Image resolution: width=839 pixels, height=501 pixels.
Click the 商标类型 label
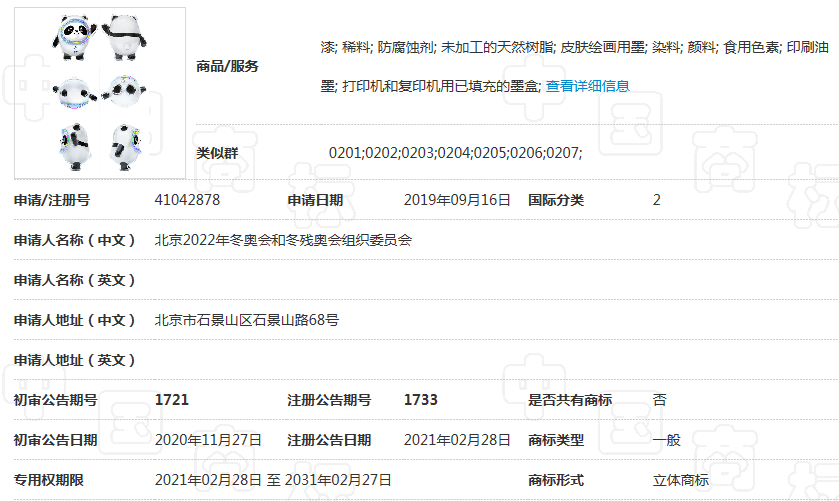[556, 440]
